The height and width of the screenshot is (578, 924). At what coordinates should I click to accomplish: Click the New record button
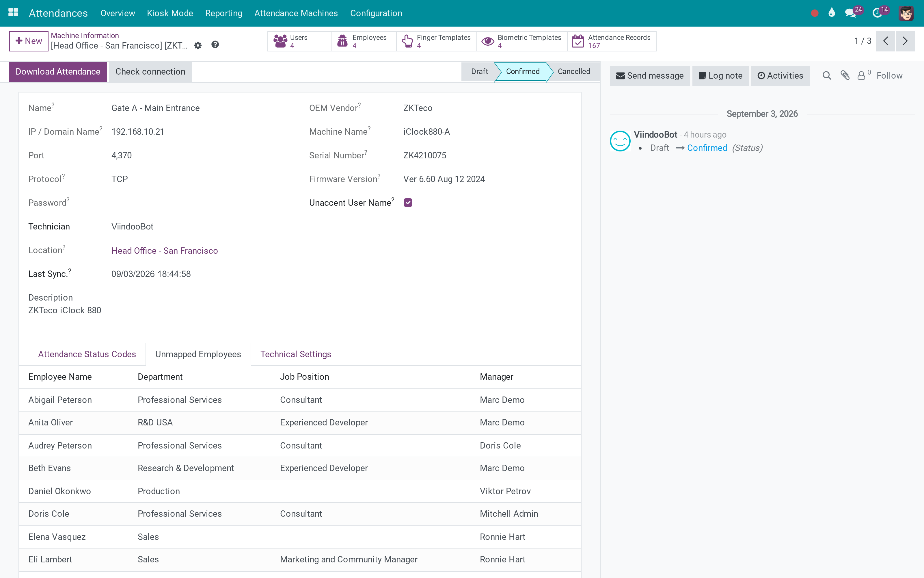[29, 41]
